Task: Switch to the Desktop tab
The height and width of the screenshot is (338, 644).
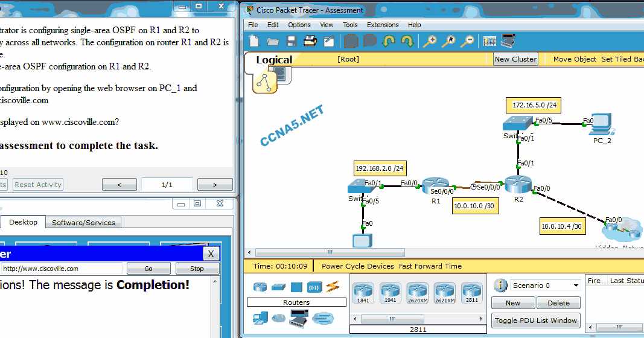Action: tap(23, 222)
